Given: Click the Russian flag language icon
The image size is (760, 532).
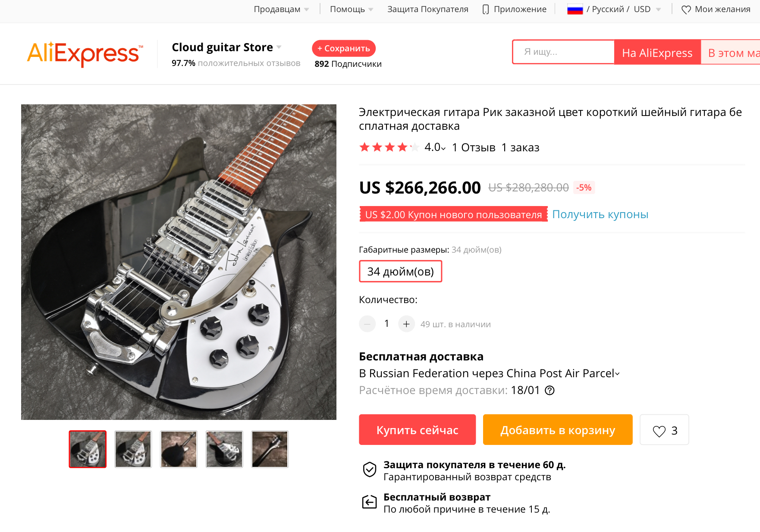Looking at the screenshot, I should coord(575,9).
